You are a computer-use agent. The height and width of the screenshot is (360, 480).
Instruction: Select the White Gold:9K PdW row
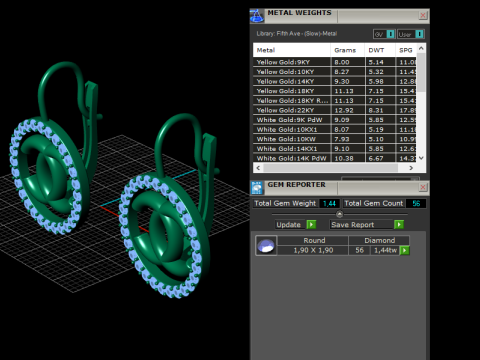coord(335,120)
